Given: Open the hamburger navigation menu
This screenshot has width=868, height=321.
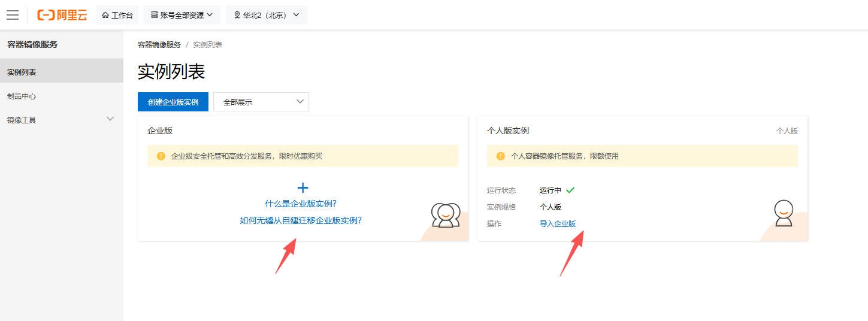Looking at the screenshot, I should point(13,15).
